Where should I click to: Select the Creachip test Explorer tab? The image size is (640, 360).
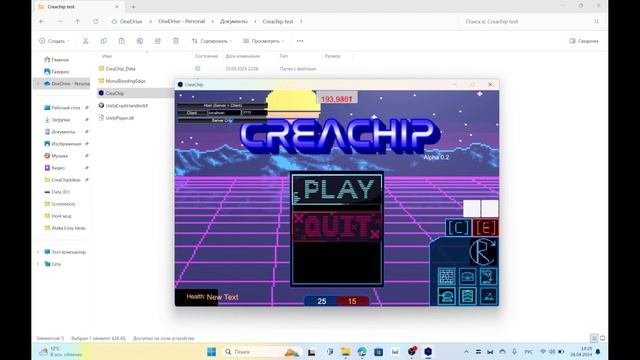78,7
